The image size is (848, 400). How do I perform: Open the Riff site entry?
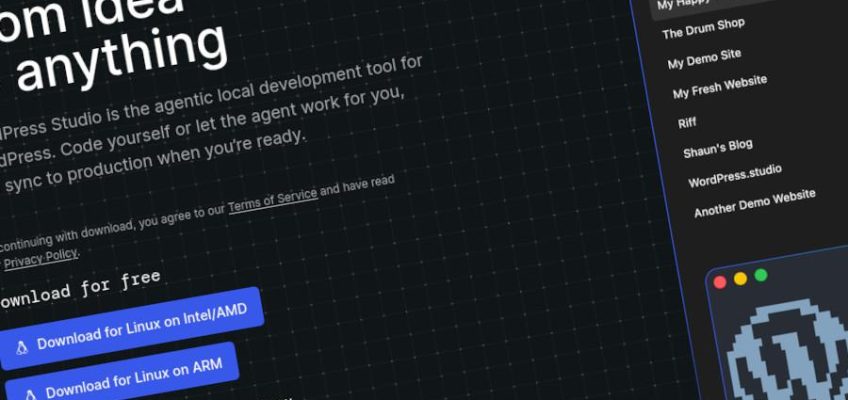click(687, 123)
